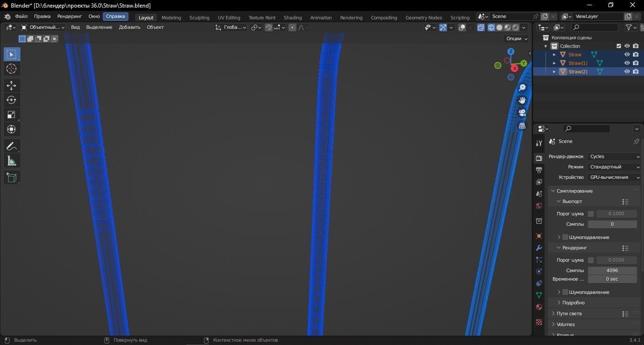The width and height of the screenshot is (644, 345).
Task: Expand Straw(1) tree item
Action: 554,63
